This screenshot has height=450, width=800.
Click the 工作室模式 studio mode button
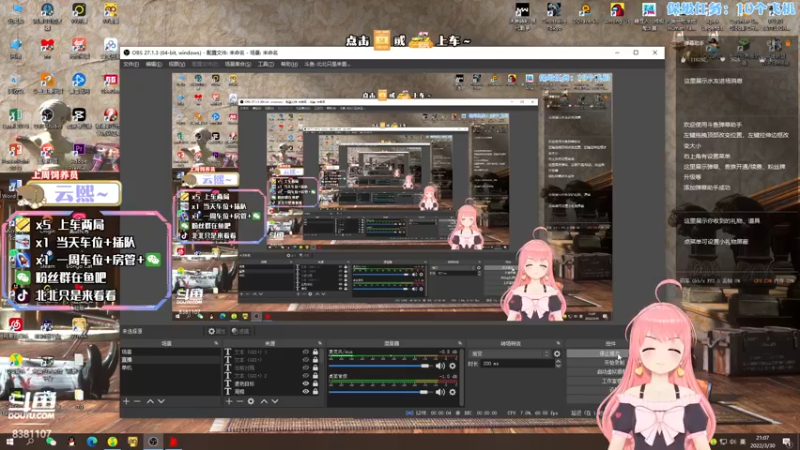click(597, 381)
